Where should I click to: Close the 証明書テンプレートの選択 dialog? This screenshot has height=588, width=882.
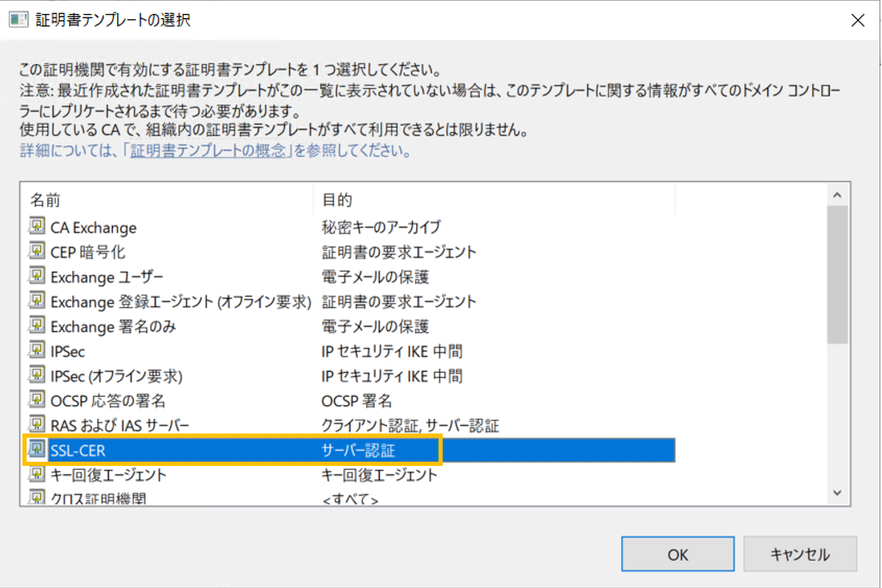857,20
